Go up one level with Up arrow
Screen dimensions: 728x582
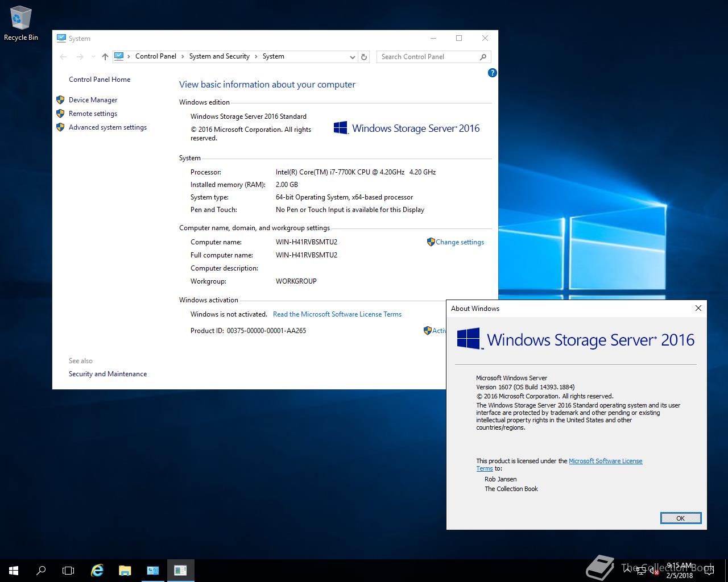[x=105, y=56]
